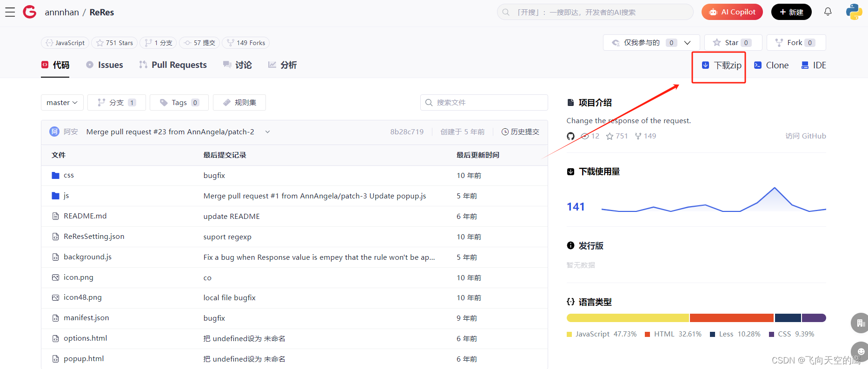Screen dimensions: 868x369
Task: Click the js folder icon
Action: tap(56, 196)
